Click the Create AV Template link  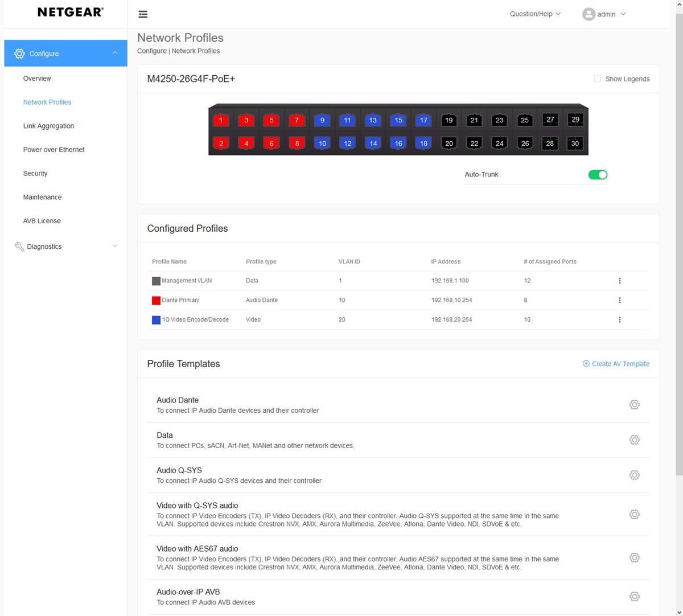coord(620,364)
